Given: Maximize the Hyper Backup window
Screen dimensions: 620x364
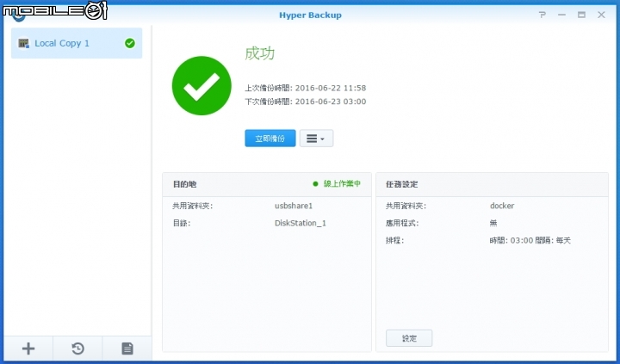Looking at the screenshot, I should 581,15.
